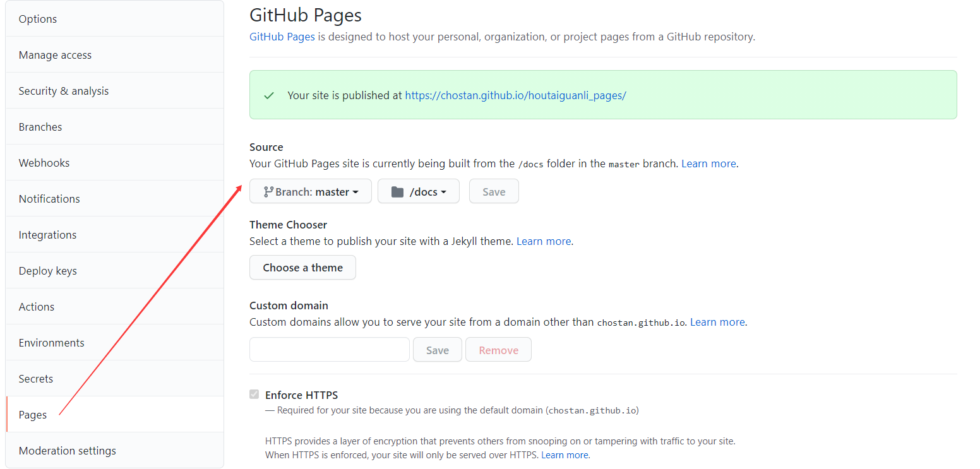Click the folder icon in /docs selector
The image size is (980, 469).
point(397,192)
